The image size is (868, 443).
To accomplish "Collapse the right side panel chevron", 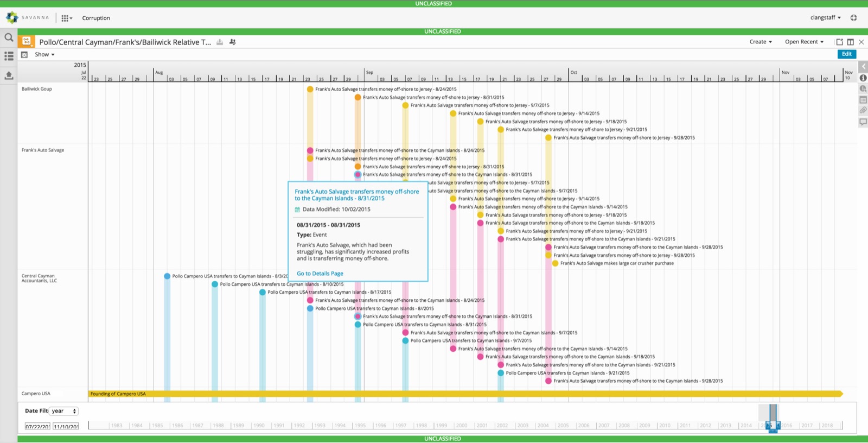I will 863,67.
